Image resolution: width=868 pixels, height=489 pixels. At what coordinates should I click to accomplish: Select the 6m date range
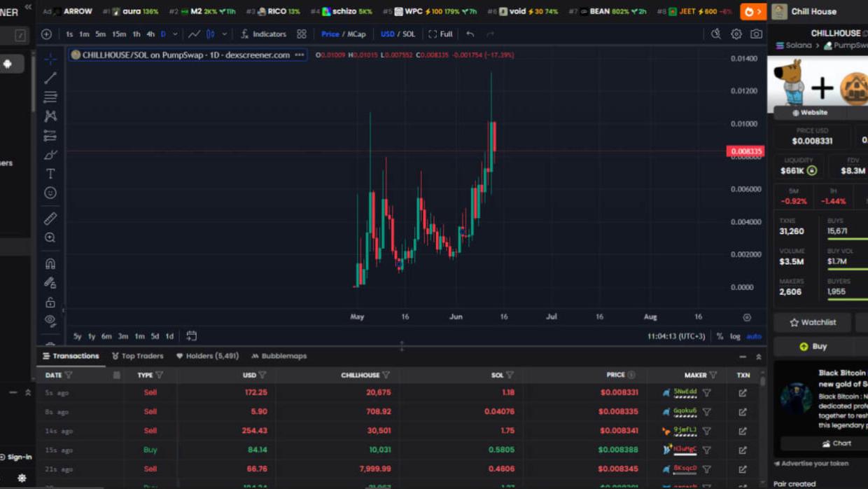coord(106,336)
